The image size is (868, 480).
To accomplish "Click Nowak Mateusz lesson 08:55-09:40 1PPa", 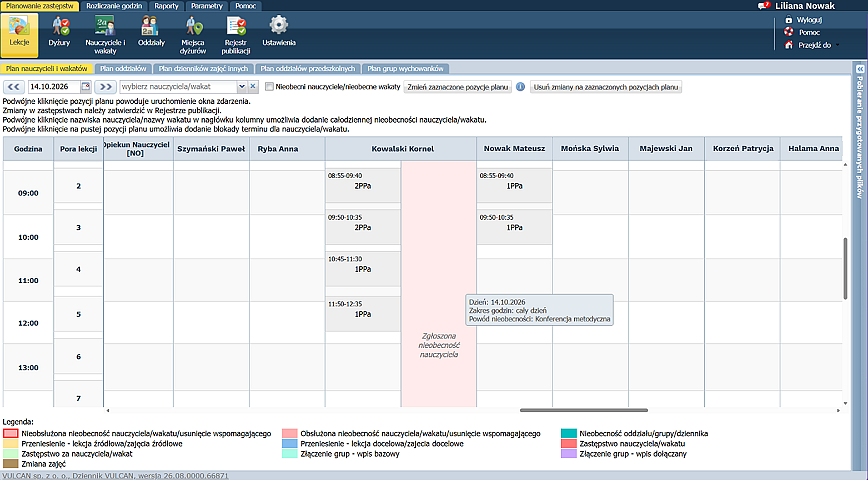I will pos(514,186).
